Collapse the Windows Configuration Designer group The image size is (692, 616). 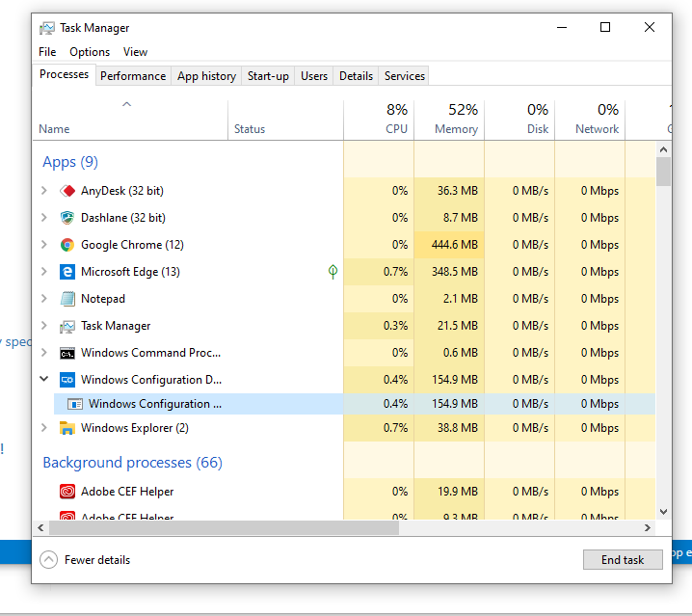(x=44, y=379)
